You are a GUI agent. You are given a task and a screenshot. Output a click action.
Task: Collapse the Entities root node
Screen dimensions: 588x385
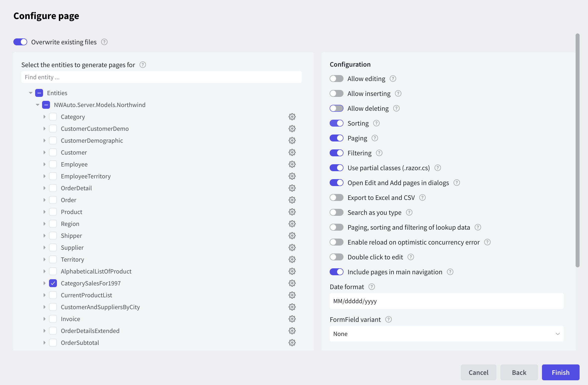point(31,93)
